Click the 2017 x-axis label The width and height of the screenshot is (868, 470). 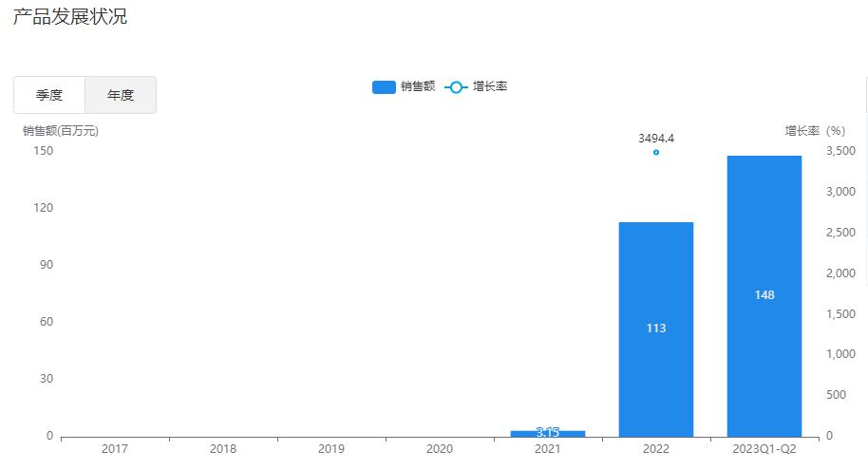click(115, 449)
